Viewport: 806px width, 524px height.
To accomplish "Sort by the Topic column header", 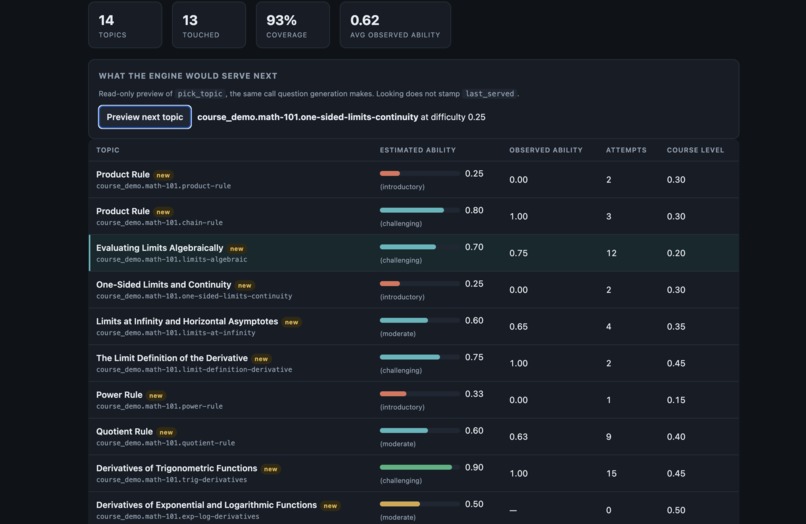I will 107,150.
